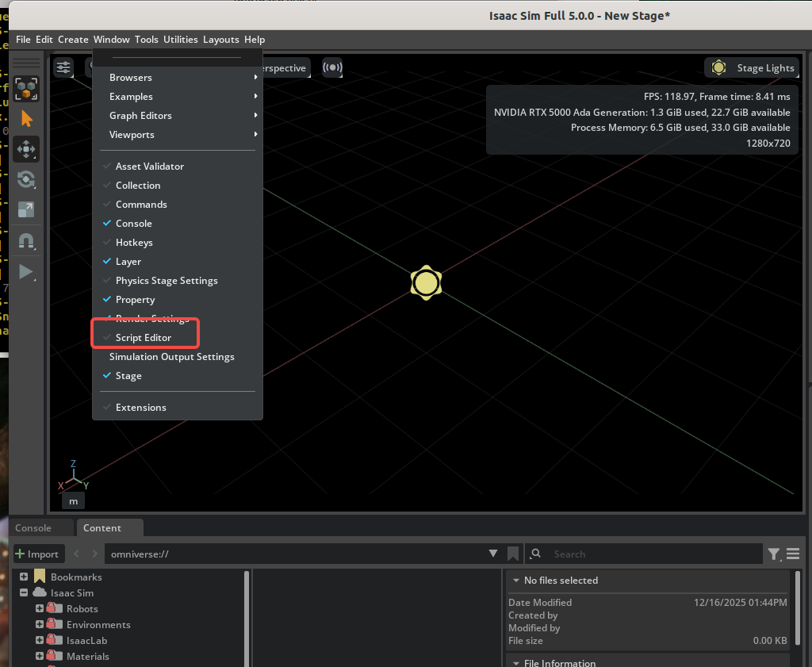This screenshot has width=812, height=667.
Task: Choose the Rotate tool in toolbar
Action: [26, 180]
